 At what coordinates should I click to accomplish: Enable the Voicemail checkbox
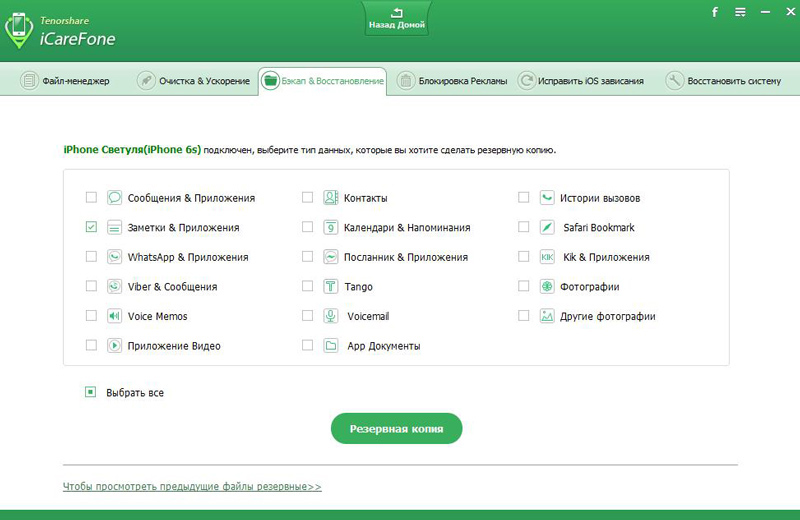tap(307, 315)
